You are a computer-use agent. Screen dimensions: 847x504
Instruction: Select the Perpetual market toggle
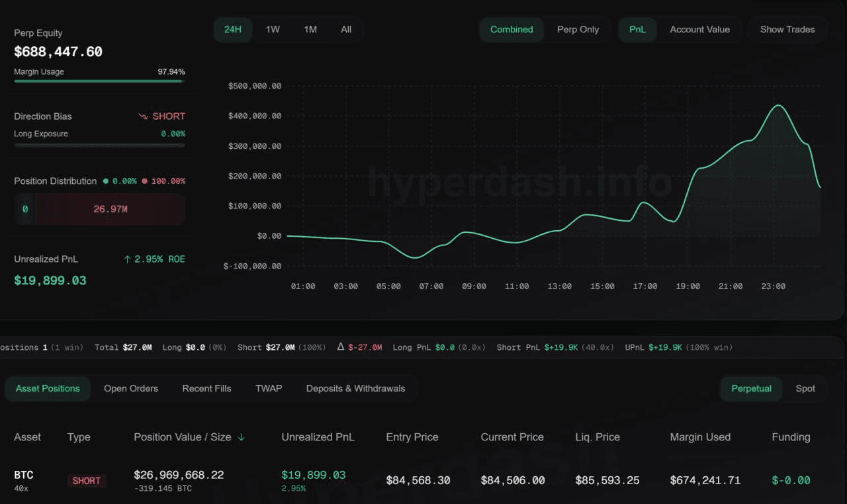(x=751, y=388)
